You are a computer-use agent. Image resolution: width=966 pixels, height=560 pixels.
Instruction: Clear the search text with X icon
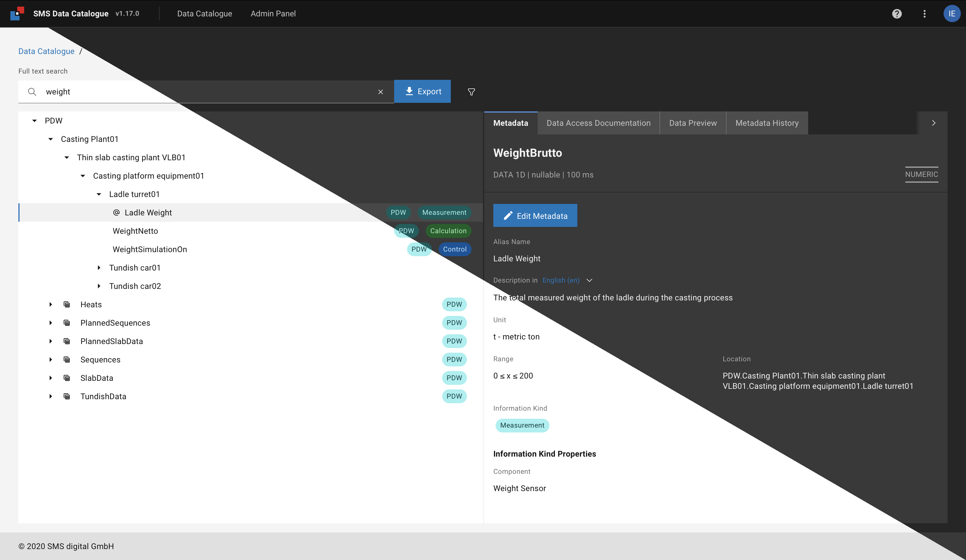[x=380, y=92]
